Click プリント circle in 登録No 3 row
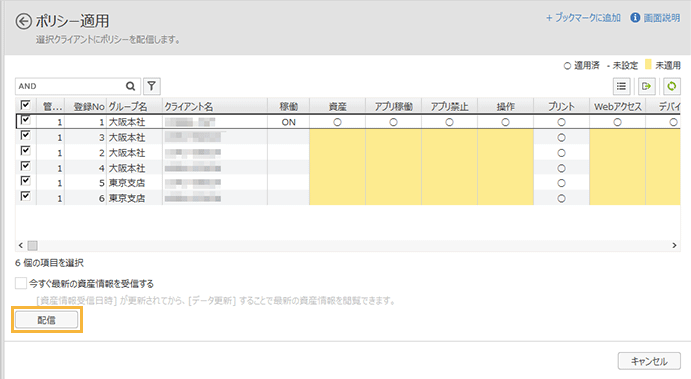Image resolution: width=691 pixels, height=379 pixels. coord(561,137)
